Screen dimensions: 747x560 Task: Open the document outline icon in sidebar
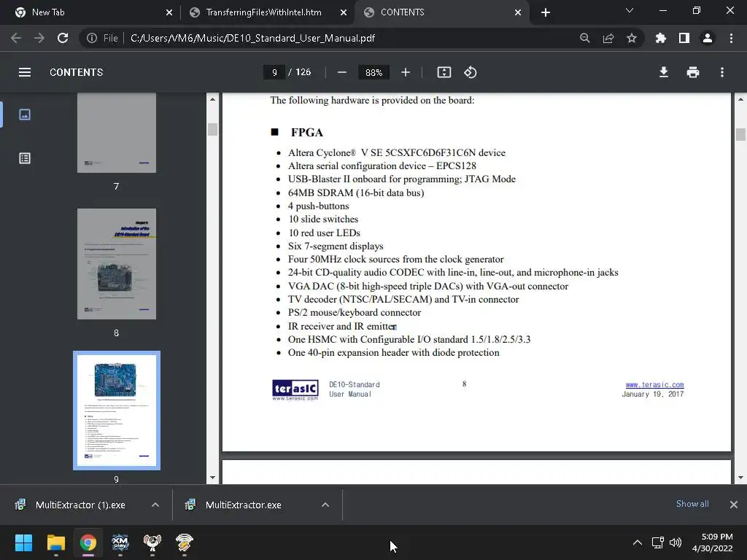click(25, 158)
